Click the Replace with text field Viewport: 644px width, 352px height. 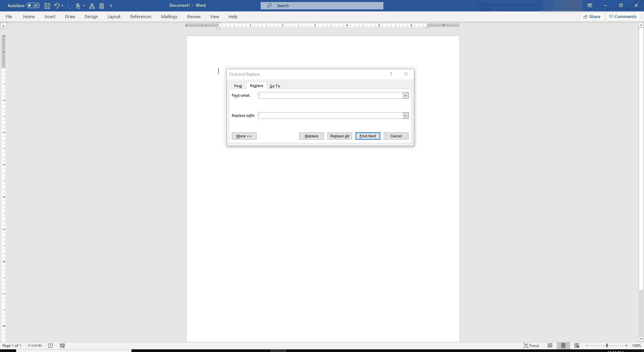(330, 116)
